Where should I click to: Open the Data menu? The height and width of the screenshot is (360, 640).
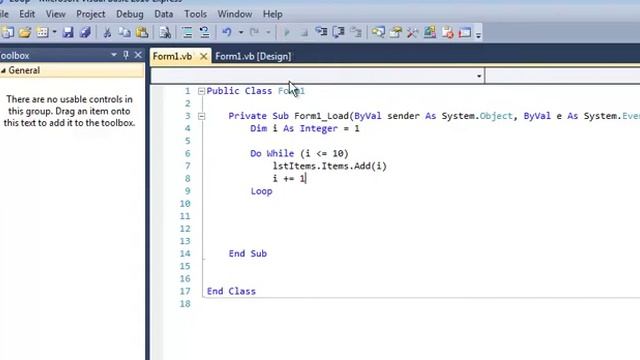point(164,14)
